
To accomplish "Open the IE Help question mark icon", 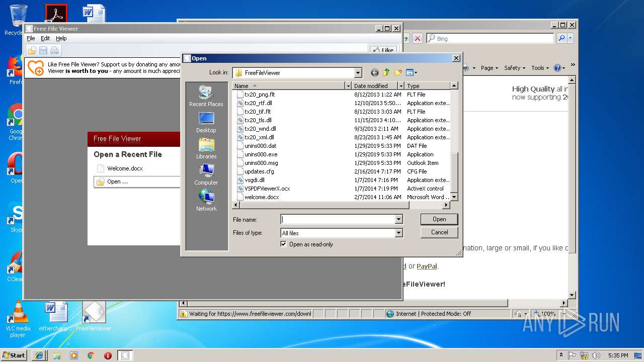I will [557, 68].
